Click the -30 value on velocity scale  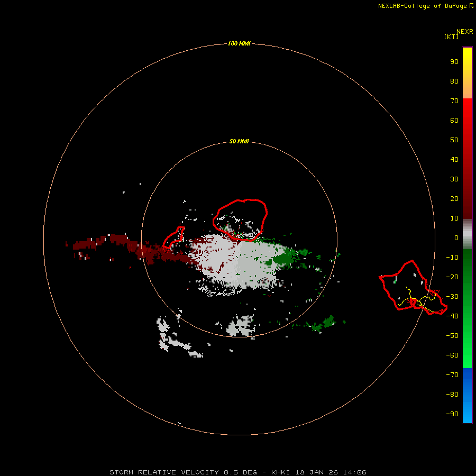tap(452, 297)
